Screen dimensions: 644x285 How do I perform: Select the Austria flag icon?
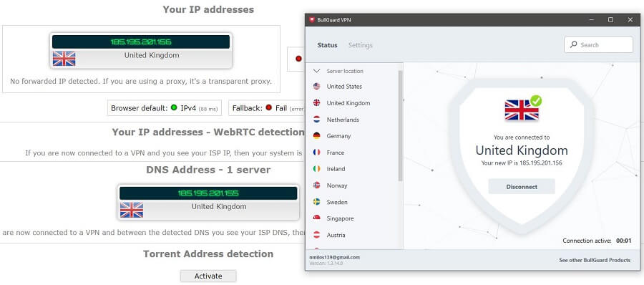point(317,235)
